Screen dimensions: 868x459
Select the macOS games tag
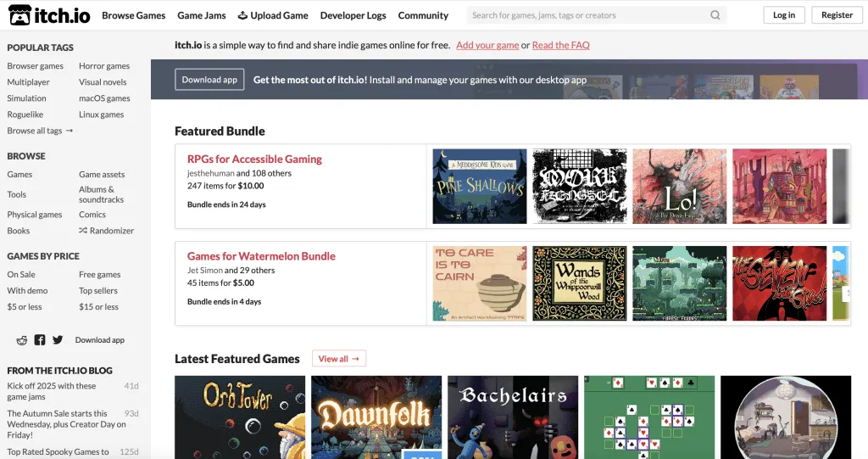coord(104,98)
